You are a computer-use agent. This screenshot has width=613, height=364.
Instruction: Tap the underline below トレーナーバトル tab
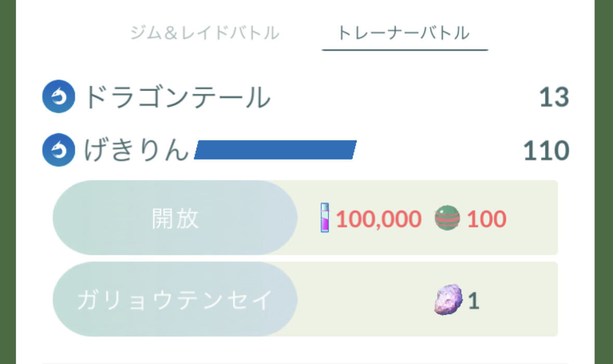point(405,50)
